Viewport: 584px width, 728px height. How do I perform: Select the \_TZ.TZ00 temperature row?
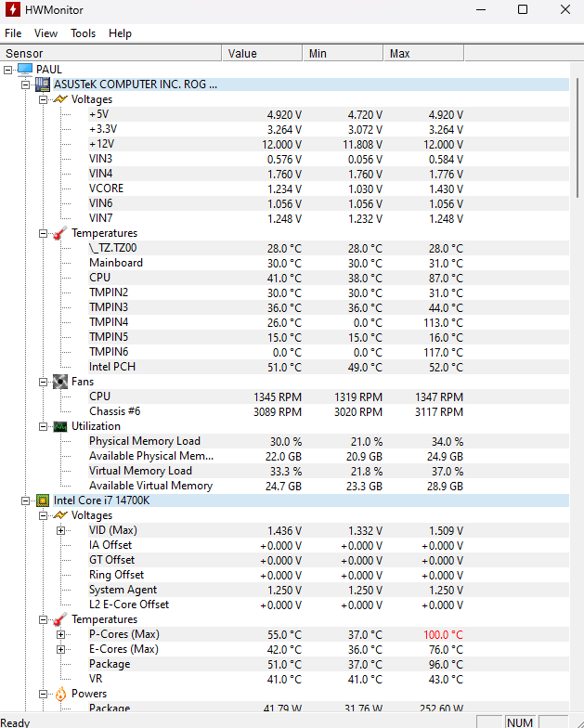coord(329,248)
